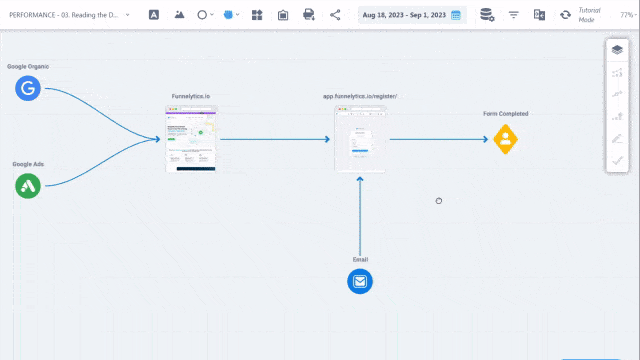Select the Form Completed action node
Screen dimensions: 640x360
point(505,139)
